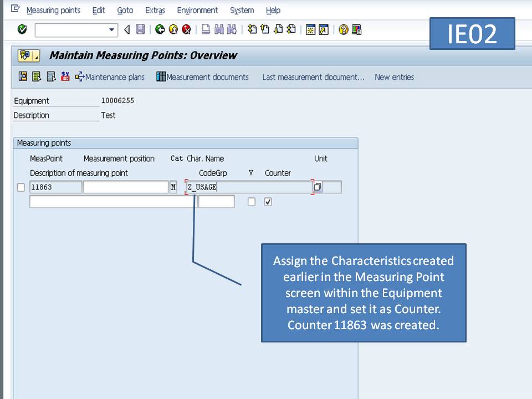Viewport: 532px width, 399px height.
Task: Go to next page icon
Action: 278,29
